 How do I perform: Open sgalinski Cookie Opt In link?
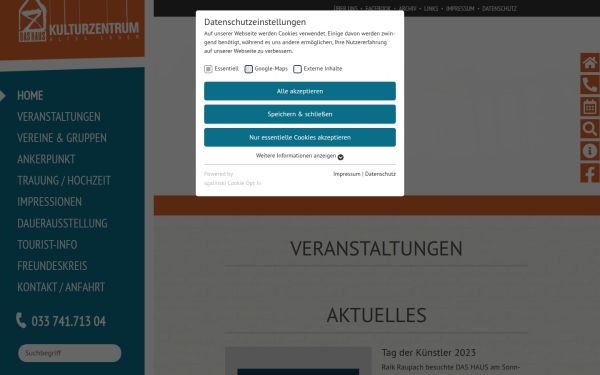[x=232, y=183]
